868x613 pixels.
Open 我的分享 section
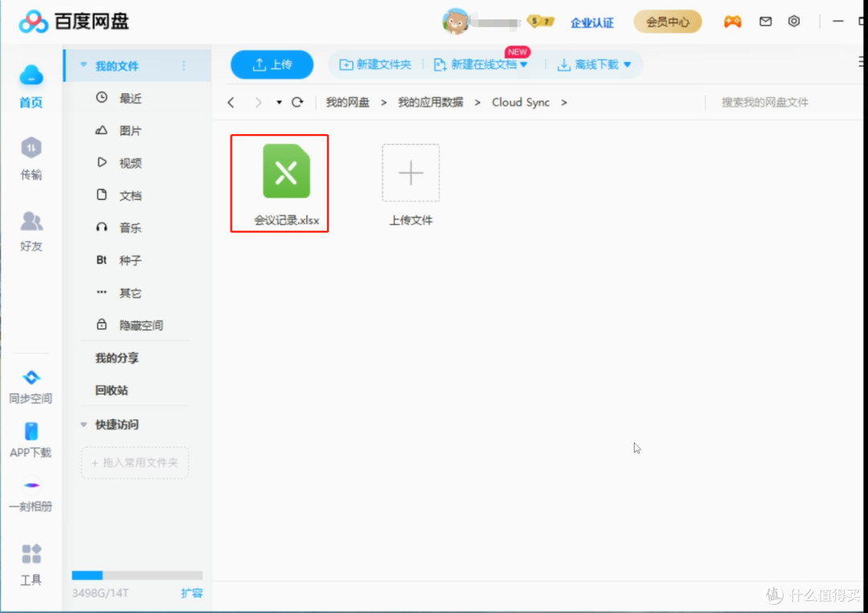pos(117,358)
